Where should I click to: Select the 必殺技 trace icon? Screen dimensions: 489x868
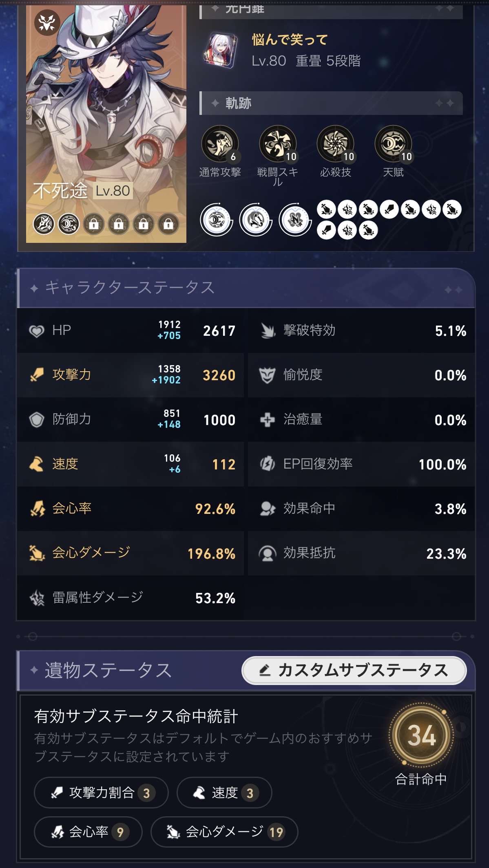tap(336, 144)
